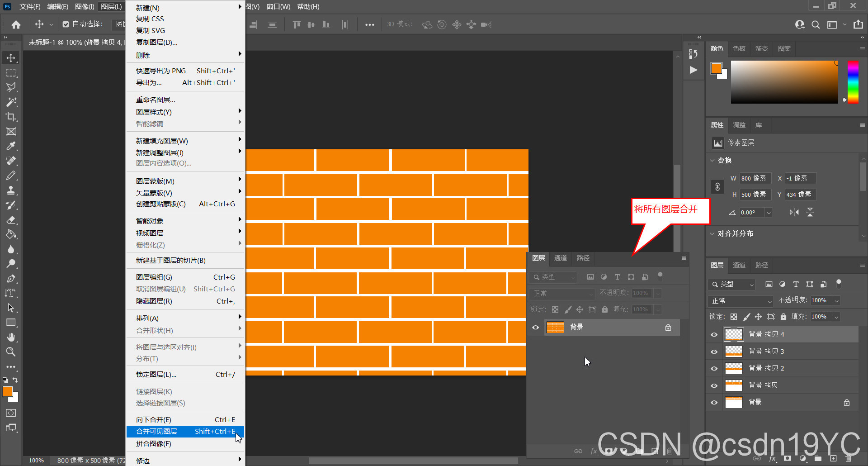
Task: Select the Lasso tool
Action: tap(11, 87)
